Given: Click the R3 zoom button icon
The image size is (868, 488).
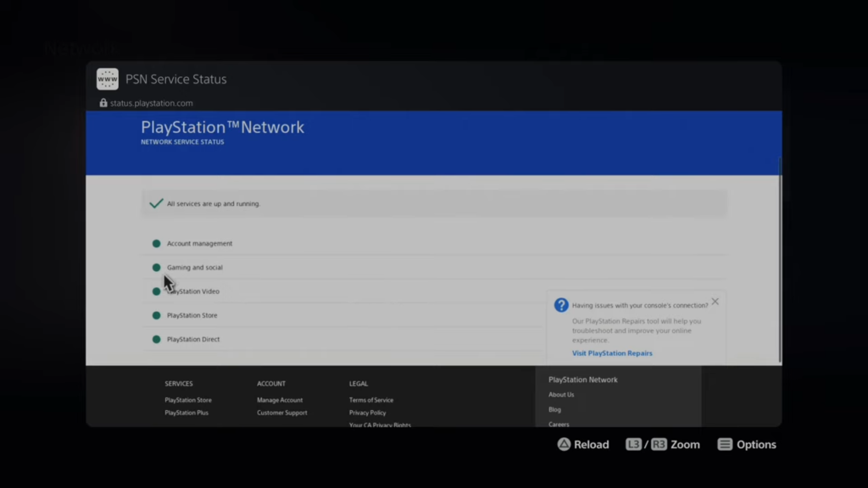Looking at the screenshot, I should click(659, 444).
